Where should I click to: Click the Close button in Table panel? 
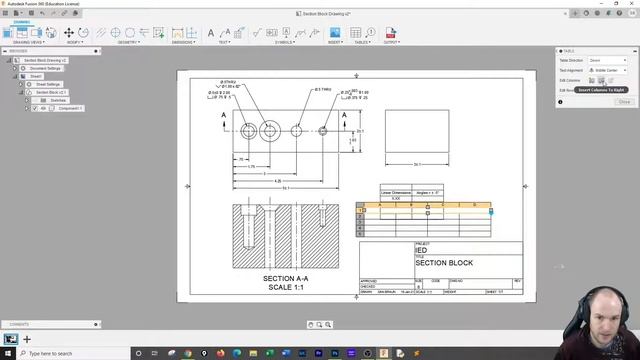click(x=625, y=102)
